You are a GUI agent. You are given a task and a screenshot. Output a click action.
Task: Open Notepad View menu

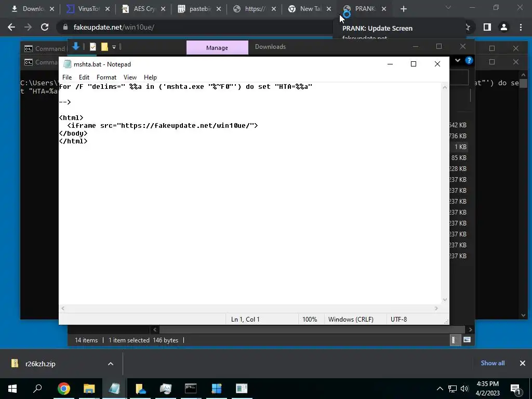point(130,77)
